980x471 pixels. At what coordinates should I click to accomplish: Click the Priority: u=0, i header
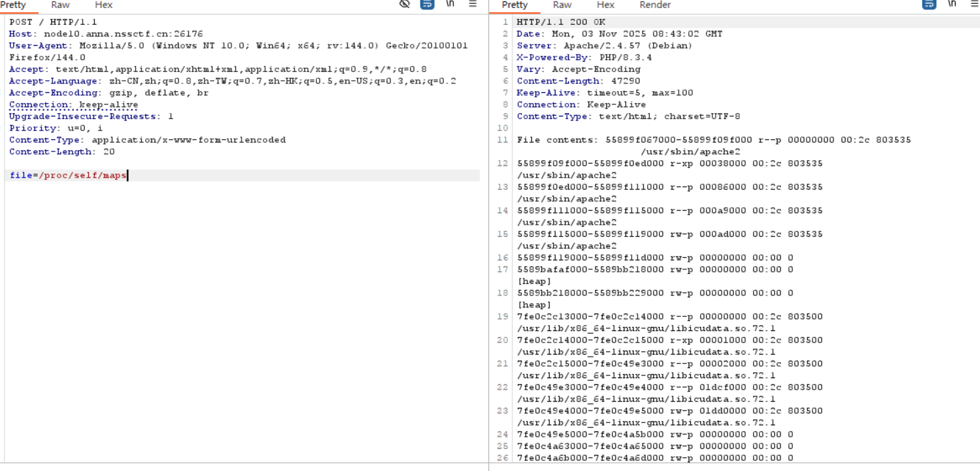(x=56, y=129)
